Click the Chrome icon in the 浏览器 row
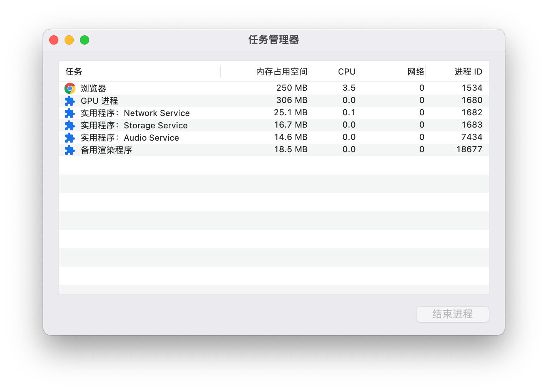This screenshot has width=548, height=392. click(70, 88)
